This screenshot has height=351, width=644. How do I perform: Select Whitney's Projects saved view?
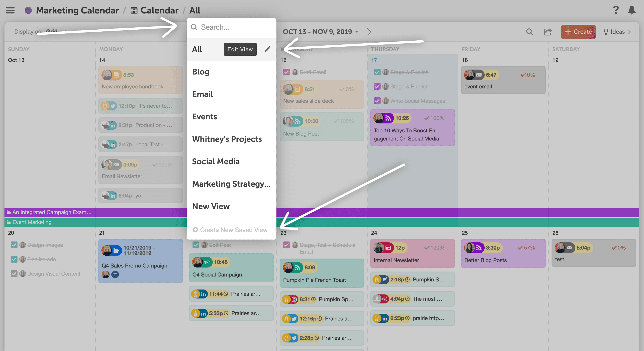tap(227, 139)
